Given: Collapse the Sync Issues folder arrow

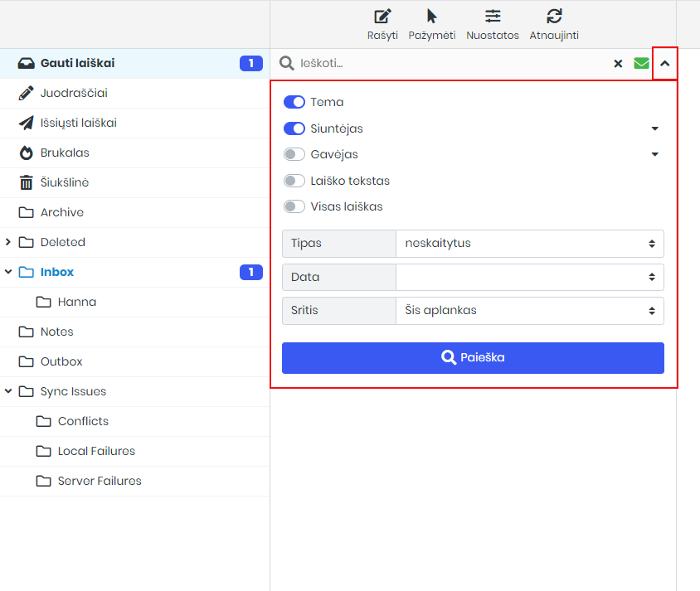Looking at the screenshot, I should [7, 391].
